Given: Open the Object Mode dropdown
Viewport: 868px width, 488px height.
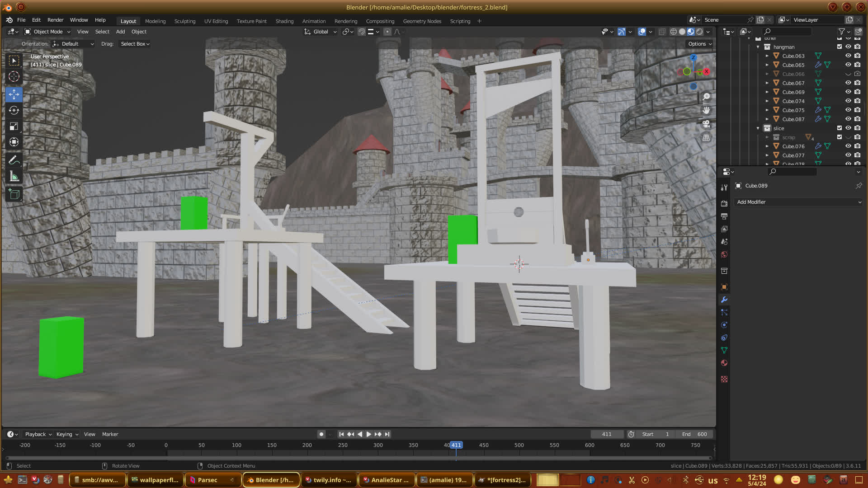Looking at the screenshot, I should coord(47,32).
